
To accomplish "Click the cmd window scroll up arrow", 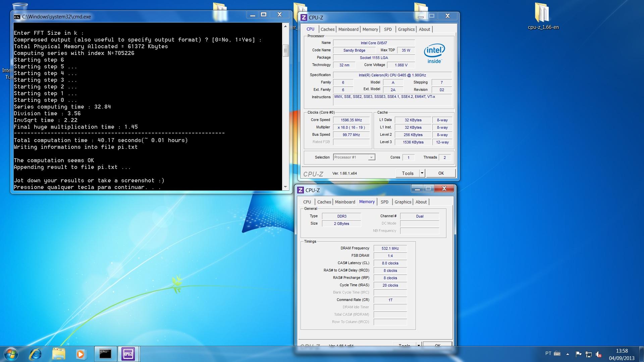I will (285, 26).
